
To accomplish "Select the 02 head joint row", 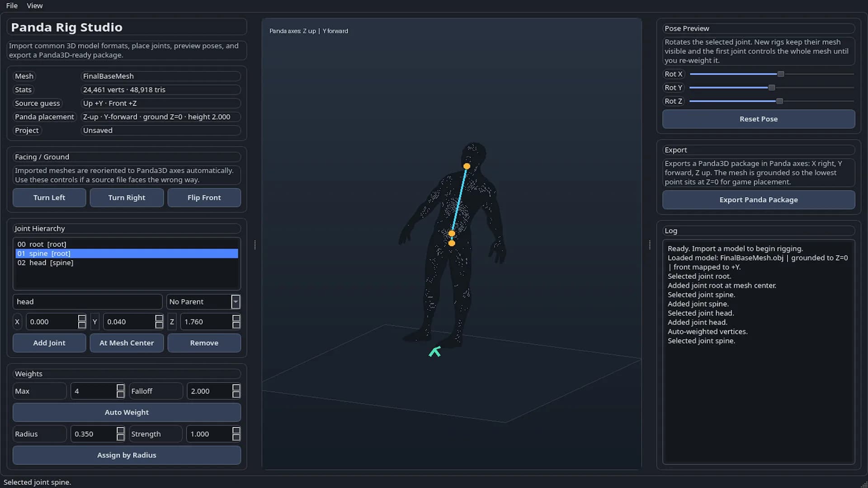I will pos(127,263).
